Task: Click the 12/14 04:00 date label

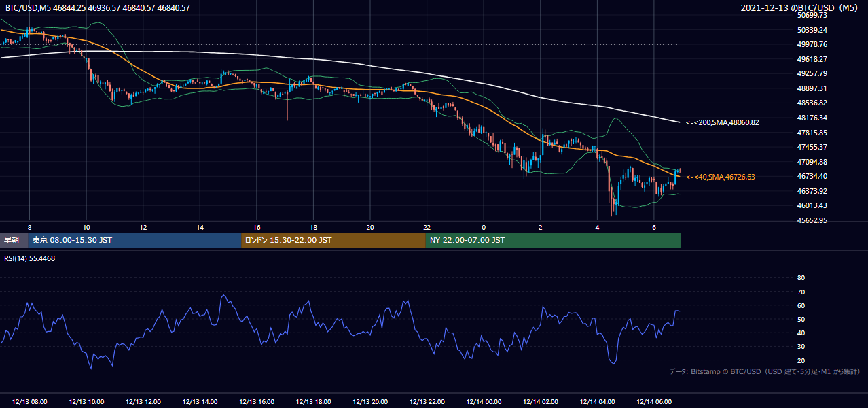Action: 596,402
